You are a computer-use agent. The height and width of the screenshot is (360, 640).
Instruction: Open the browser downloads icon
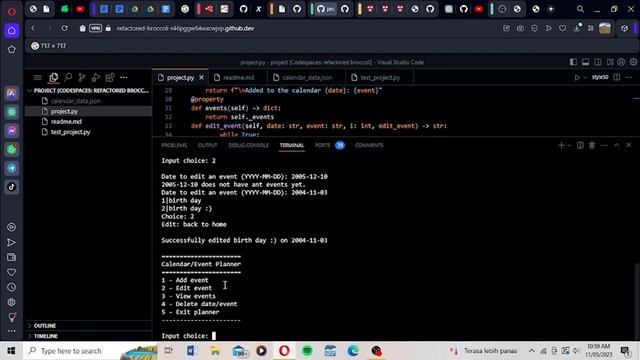(577, 28)
